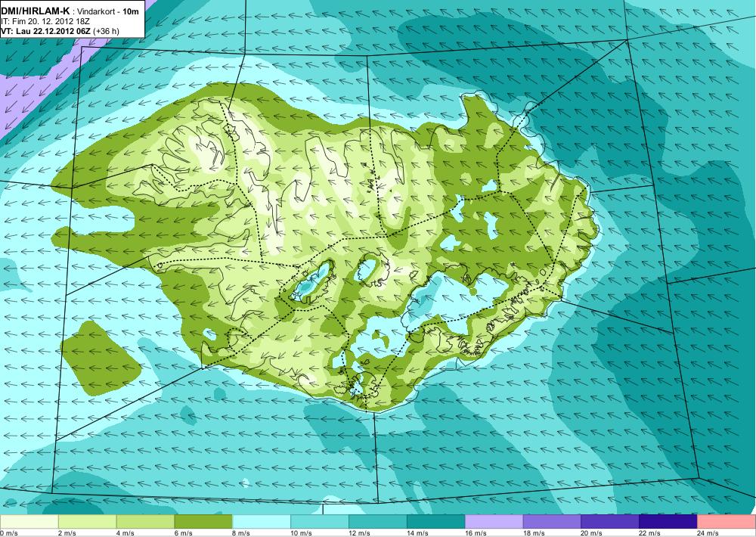Click the 12–14 m/s teal legend swatch
This screenshot has width=756, height=537.
click(378, 522)
